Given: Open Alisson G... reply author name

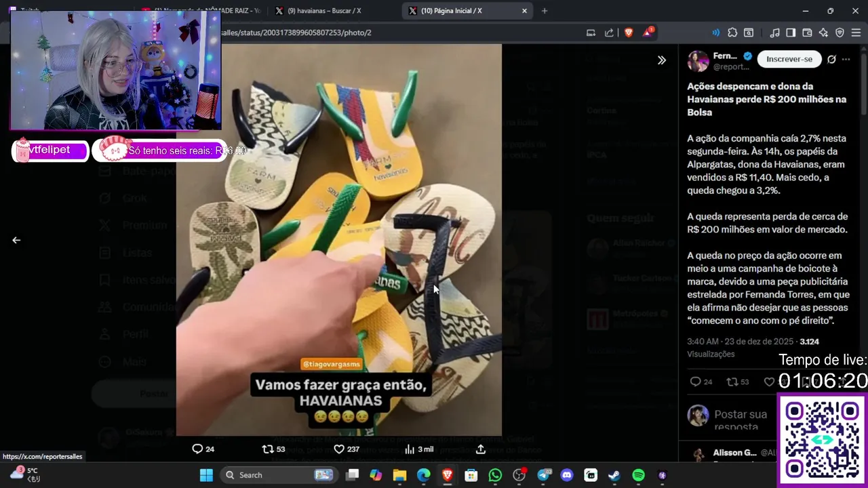Looking at the screenshot, I should pos(734,452).
